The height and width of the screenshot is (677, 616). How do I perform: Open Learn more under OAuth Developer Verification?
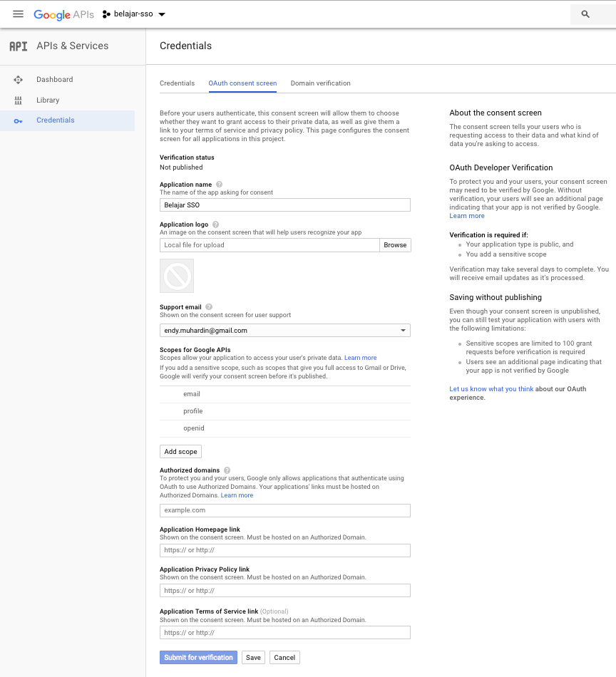click(467, 216)
